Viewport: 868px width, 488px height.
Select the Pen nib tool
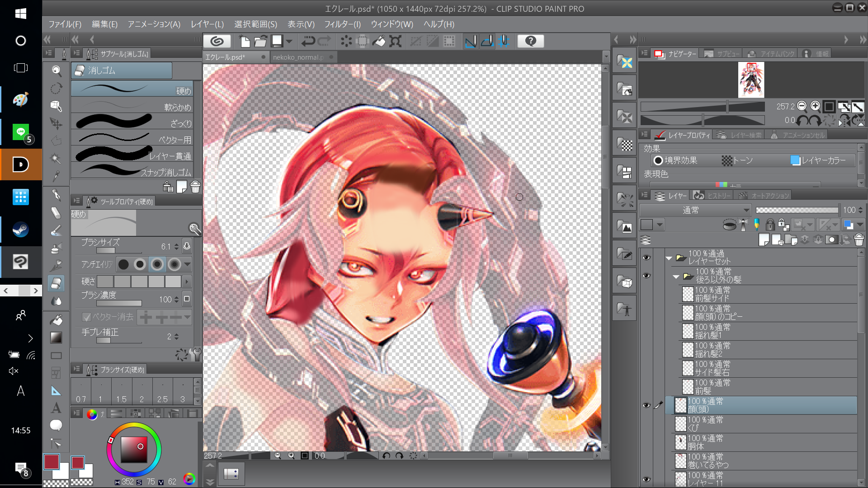pyautogui.click(x=56, y=195)
